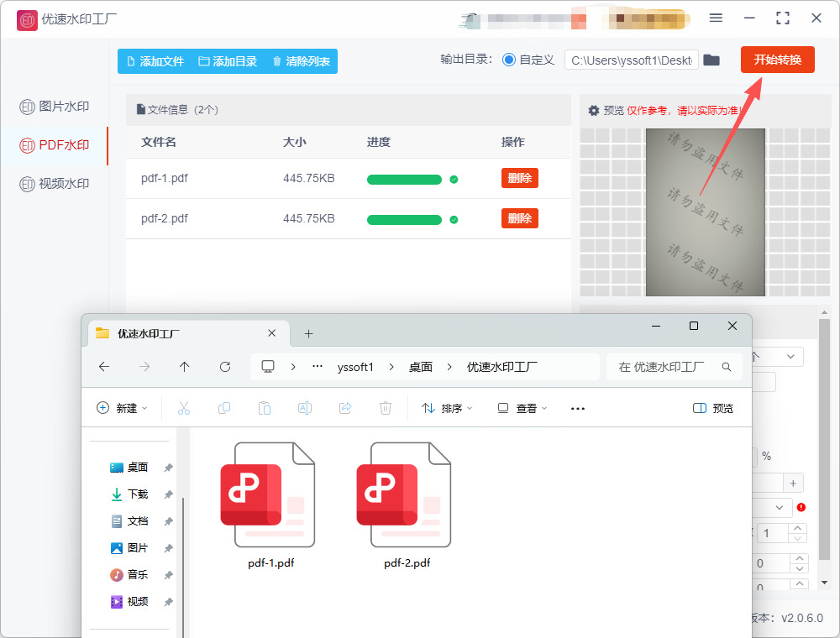Image resolution: width=840 pixels, height=638 pixels.
Task: Expand chevron after yssoft1 breadcrumb
Action: click(391, 367)
